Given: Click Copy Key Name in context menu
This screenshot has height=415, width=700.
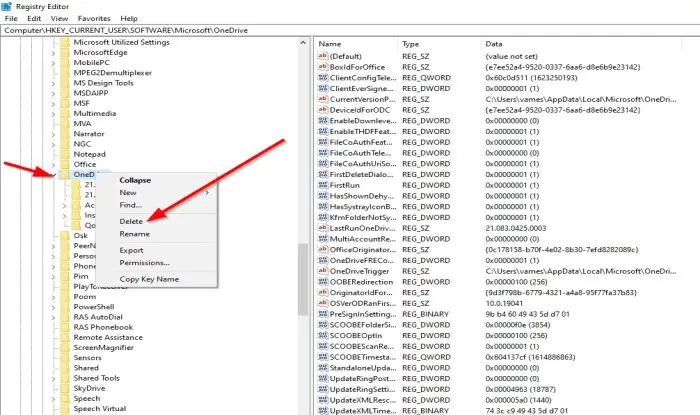Looking at the screenshot, I should pos(149,279).
